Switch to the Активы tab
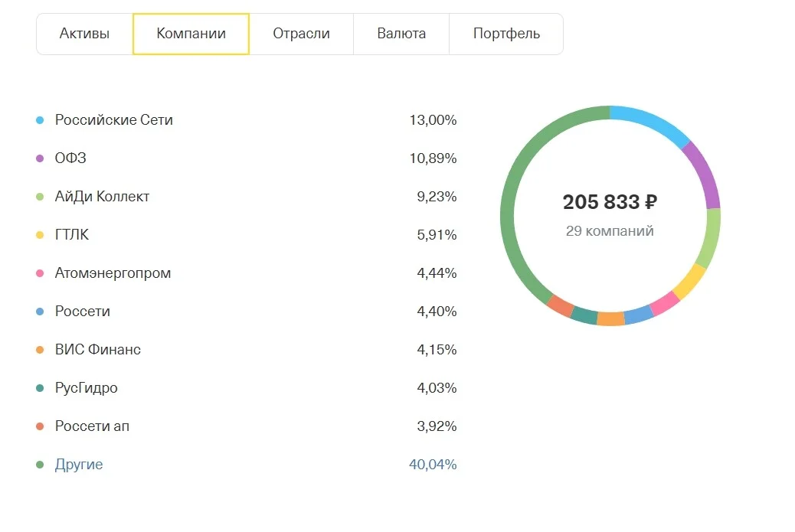 pyautogui.click(x=85, y=34)
